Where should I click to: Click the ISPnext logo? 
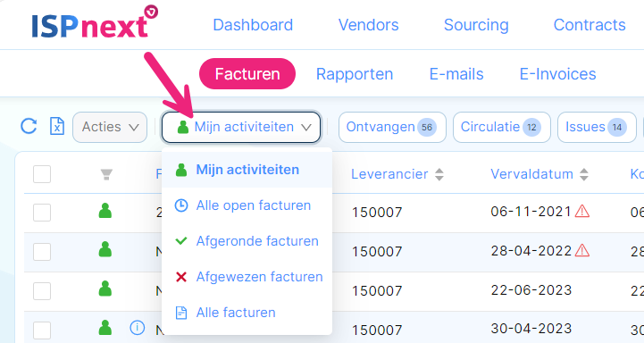click(95, 22)
